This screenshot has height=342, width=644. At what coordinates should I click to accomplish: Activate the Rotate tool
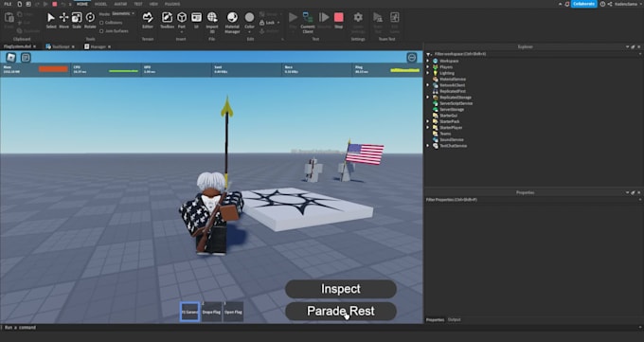coord(90,20)
